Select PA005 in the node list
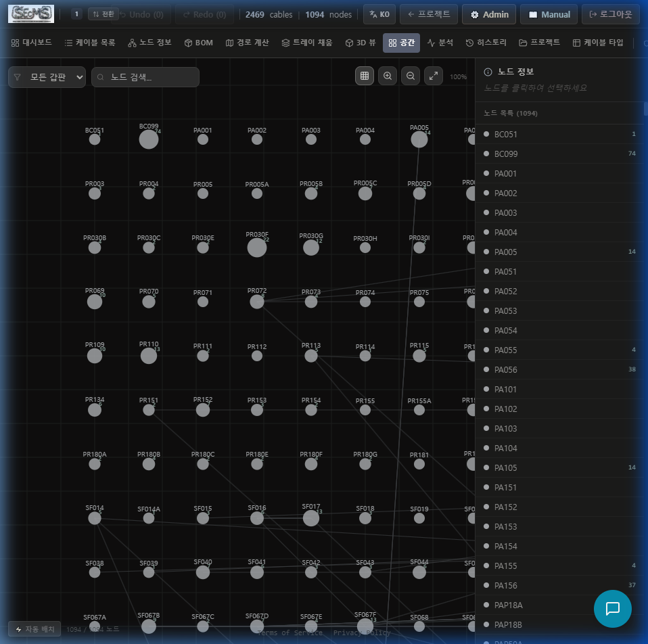 point(559,252)
